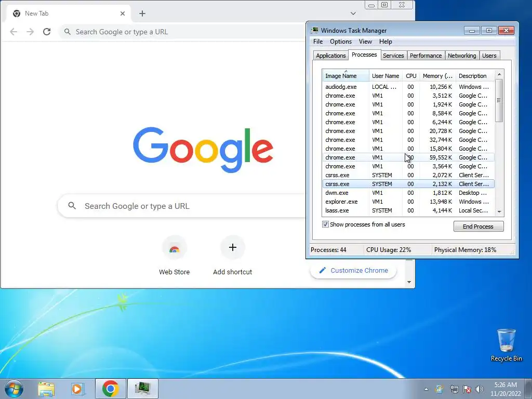Select chrome.exe row using 59,552 K

coord(408,157)
